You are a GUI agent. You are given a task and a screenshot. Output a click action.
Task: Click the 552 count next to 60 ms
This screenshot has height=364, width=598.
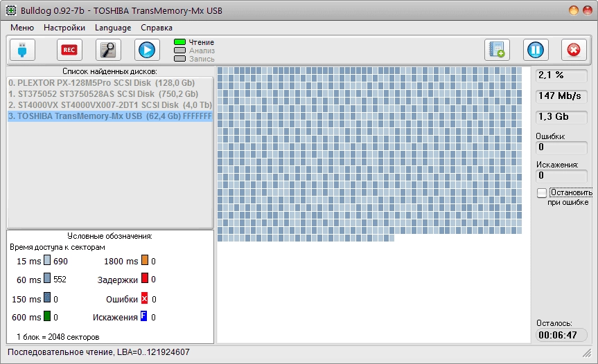tap(60, 280)
